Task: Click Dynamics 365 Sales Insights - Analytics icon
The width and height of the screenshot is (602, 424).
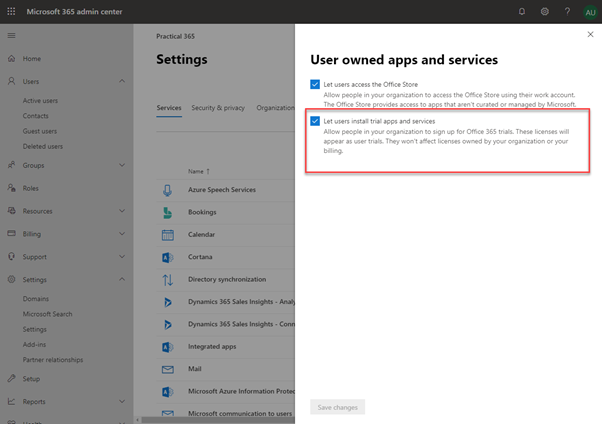Action: point(168,302)
